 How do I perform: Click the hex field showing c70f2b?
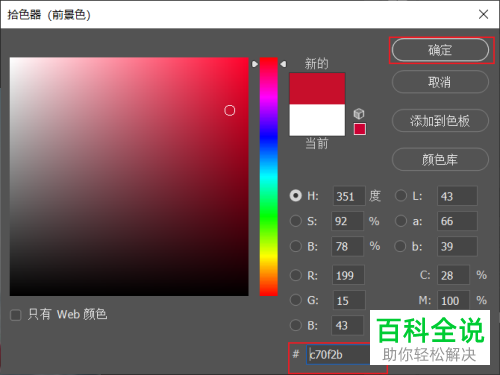[338, 354]
